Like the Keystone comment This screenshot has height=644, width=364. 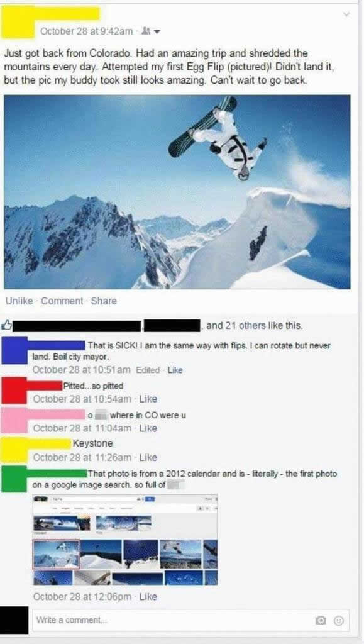pos(148,457)
